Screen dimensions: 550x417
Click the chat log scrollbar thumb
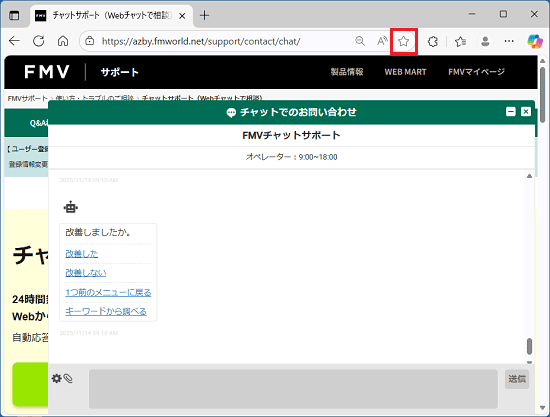(529, 347)
